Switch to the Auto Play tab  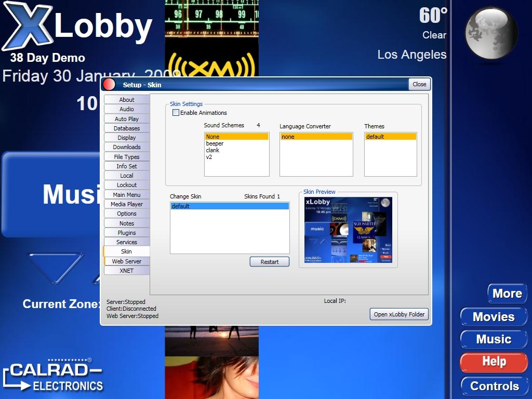(x=127, y=119)
